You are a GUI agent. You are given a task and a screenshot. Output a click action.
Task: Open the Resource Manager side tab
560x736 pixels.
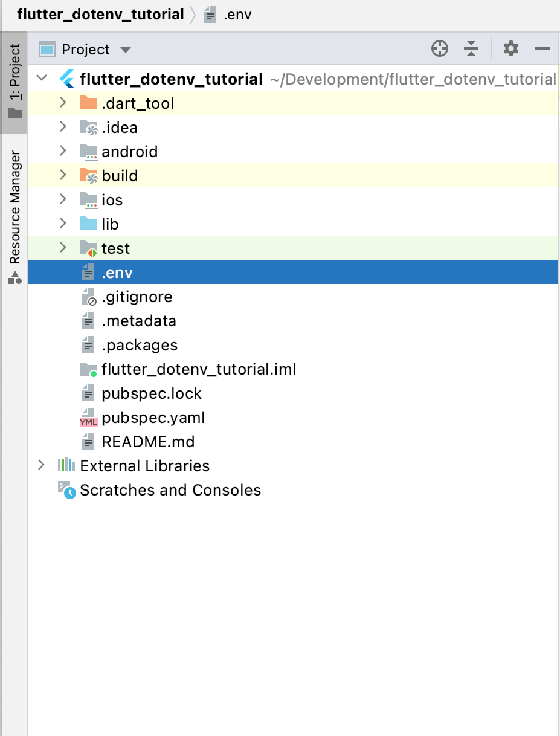pyautogui.click(x=14, y=219)
